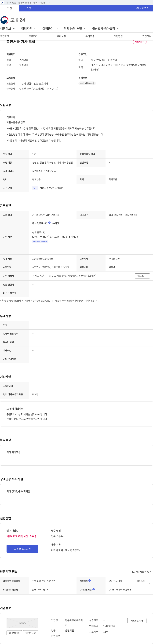The image size is (153, 644).
Task: Click the 운전학원 industry value
Action: (70, 630)
